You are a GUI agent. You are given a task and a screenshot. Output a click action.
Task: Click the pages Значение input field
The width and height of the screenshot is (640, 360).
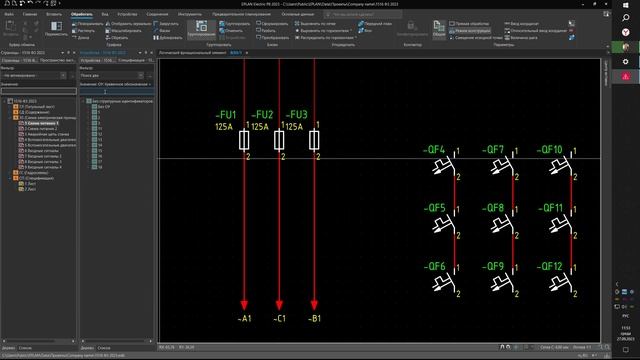pos(39,91)
